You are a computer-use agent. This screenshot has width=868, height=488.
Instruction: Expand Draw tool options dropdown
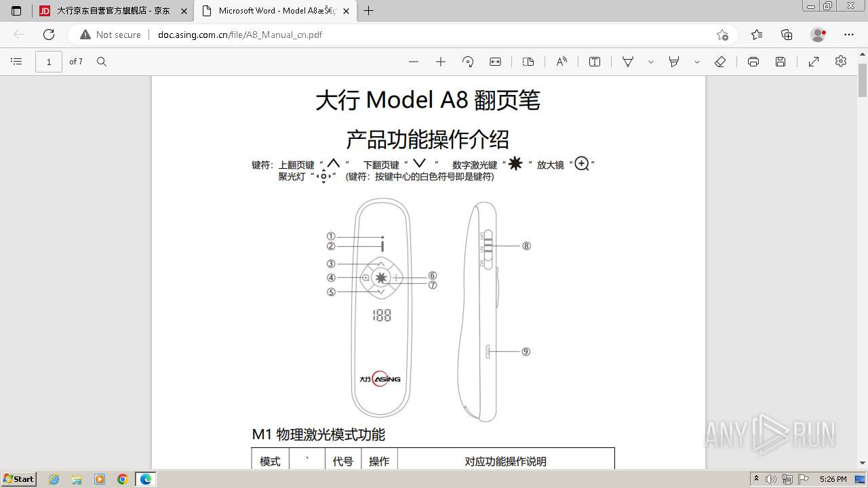(651, 62)
